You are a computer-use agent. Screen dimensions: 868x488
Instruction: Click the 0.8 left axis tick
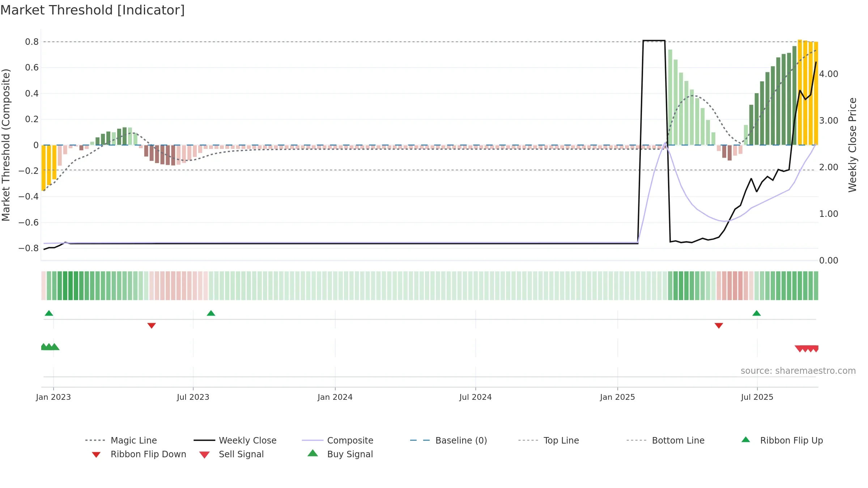pos(32,42)
